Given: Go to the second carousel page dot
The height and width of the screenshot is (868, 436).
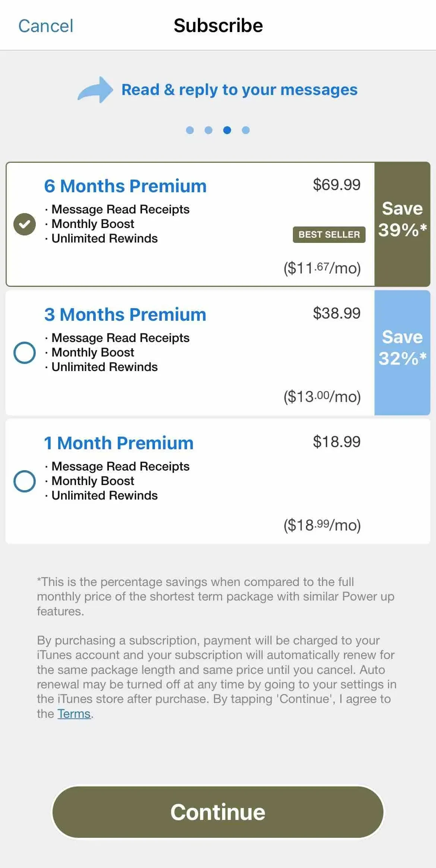Looking at the screenshot, I should pos(208,130).
